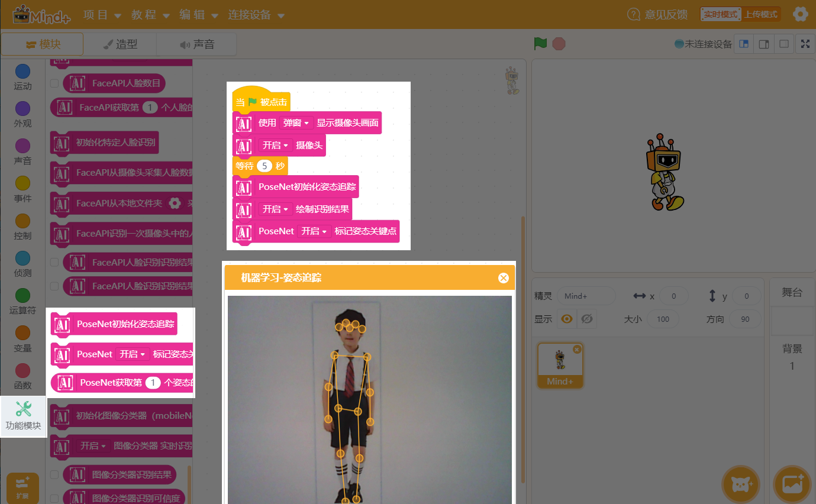Screen dimensions: 816x504
Task: Open the 项目 menu
Action: pos(102,15)
